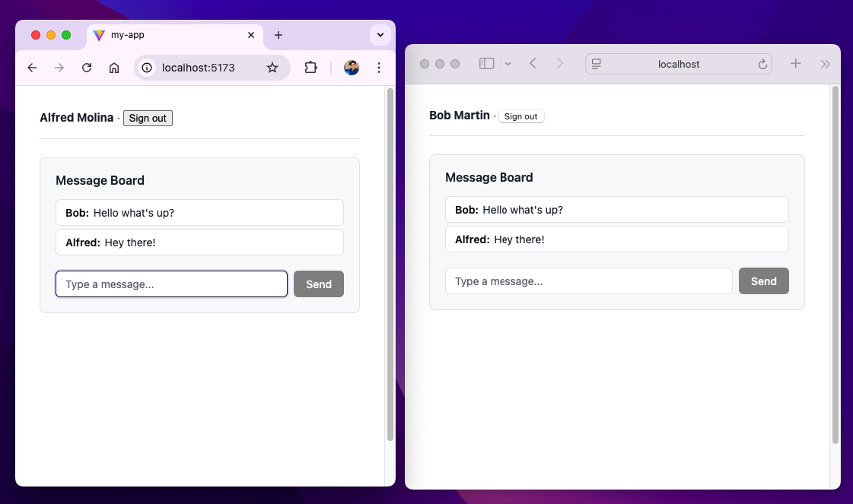Open the tab search chevron in Chrome
Viewport: 853px width, 504px height.
tap(380, 35)
